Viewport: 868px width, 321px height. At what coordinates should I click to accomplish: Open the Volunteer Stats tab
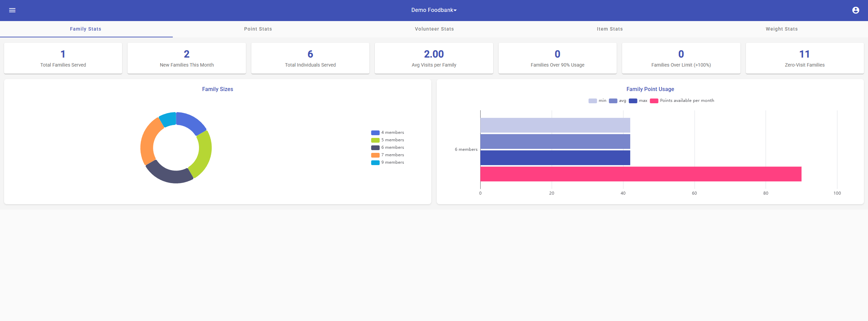click(x=434, y=29)
